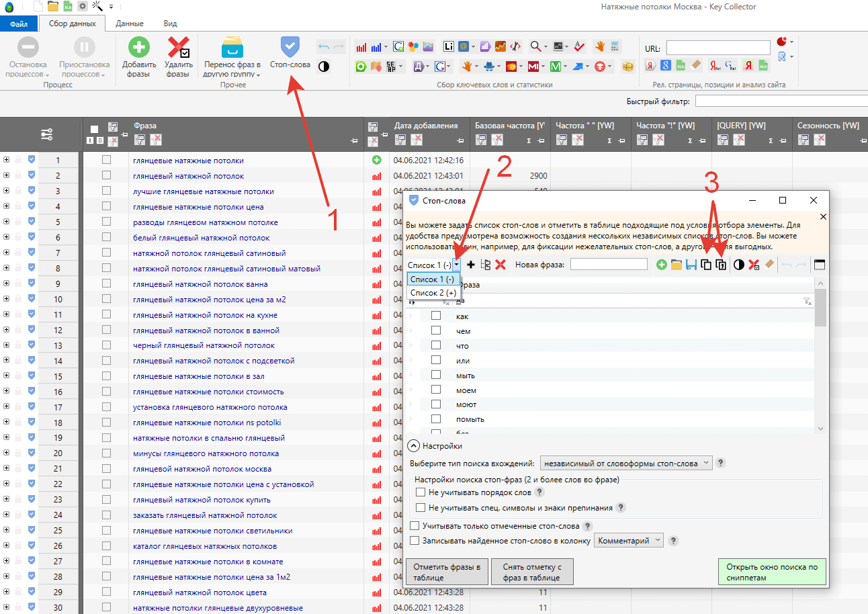Screen dimensions: 868x614
Task: Open Приостановка процессов dropdown
Action: click(x=83, y=70)
